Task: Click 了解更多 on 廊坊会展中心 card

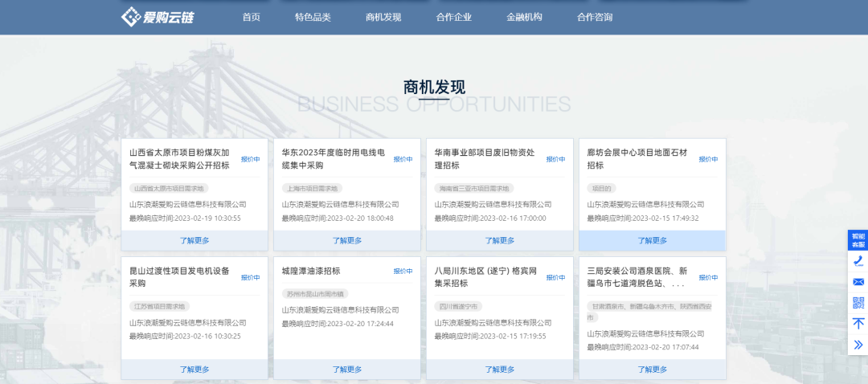Action: pyautogui.click(x=652, y=240)
